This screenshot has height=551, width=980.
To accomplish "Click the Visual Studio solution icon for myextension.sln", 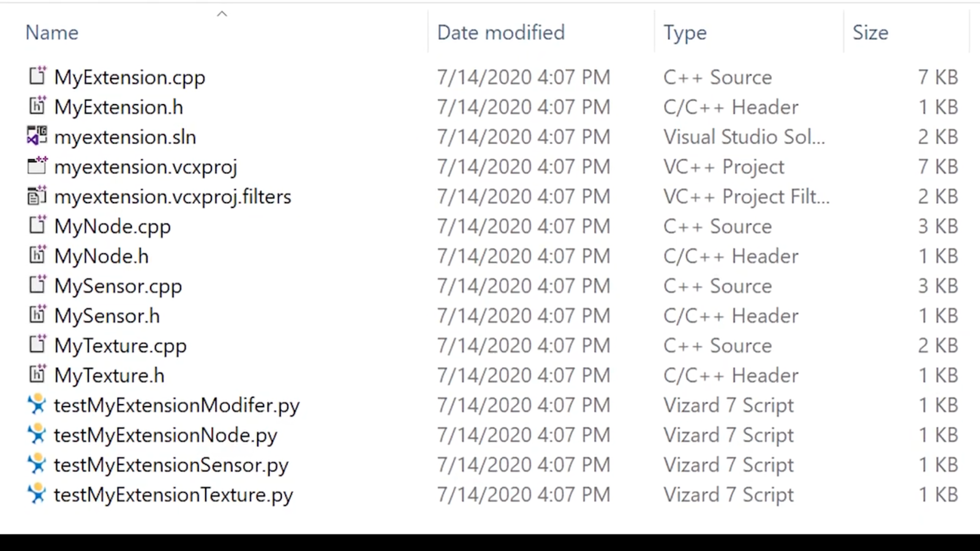I will point(37,135).
